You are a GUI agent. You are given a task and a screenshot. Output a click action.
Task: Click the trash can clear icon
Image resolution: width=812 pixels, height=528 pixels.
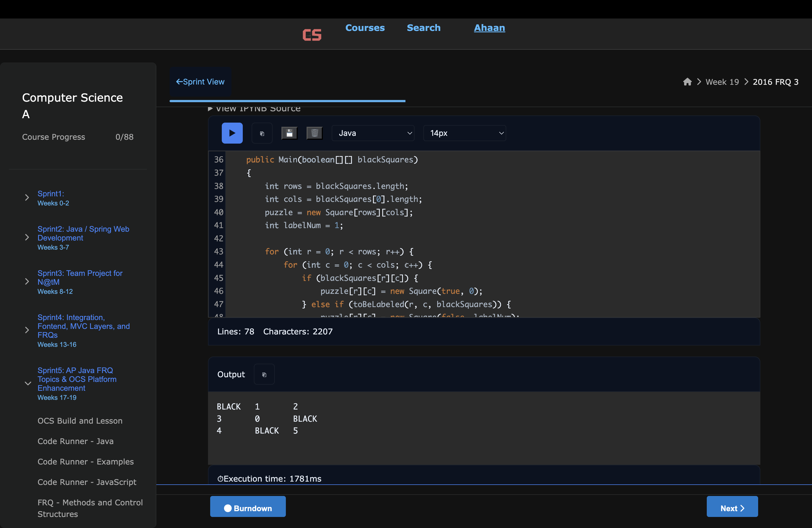pos(314,133)
